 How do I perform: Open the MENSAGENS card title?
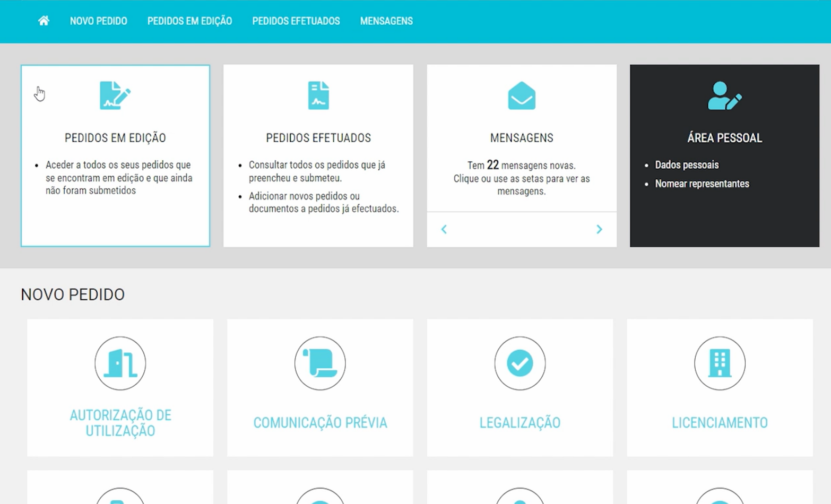(x=522, y=138)
